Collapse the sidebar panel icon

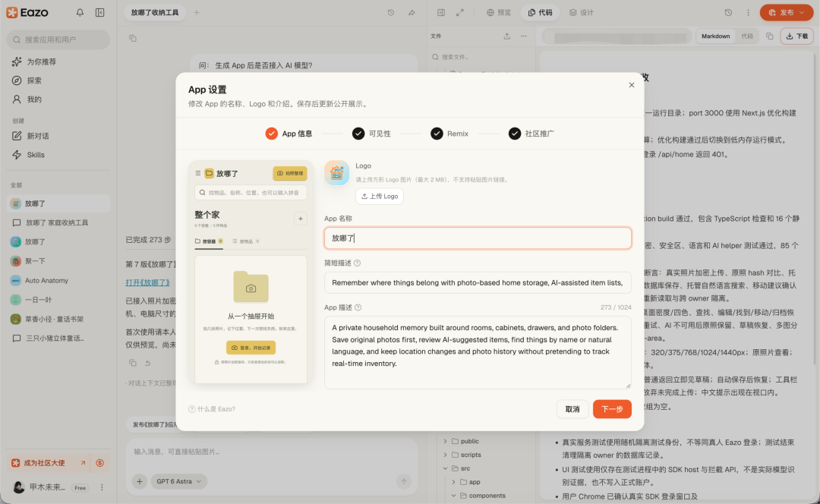point(100,13)
